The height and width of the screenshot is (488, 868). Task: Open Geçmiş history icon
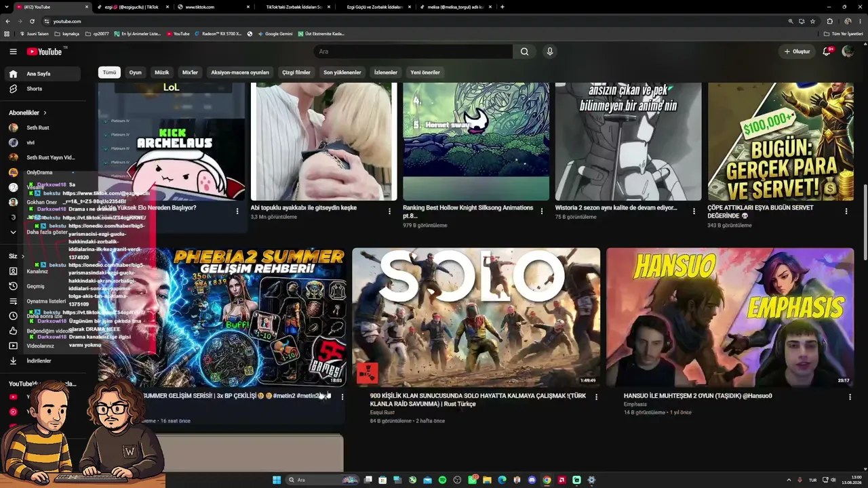[x=13, y=286]
